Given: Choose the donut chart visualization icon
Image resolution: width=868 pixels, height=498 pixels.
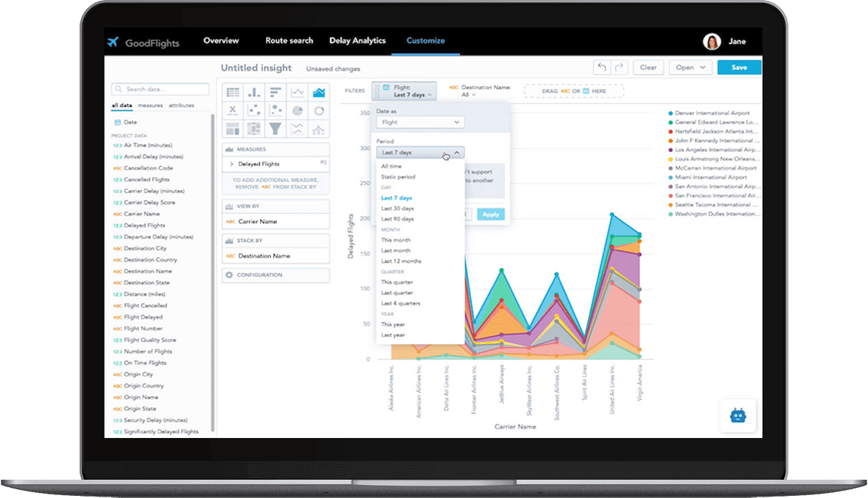Looking at the screenshot, I should pyautogui.click(x=318, y=111).
